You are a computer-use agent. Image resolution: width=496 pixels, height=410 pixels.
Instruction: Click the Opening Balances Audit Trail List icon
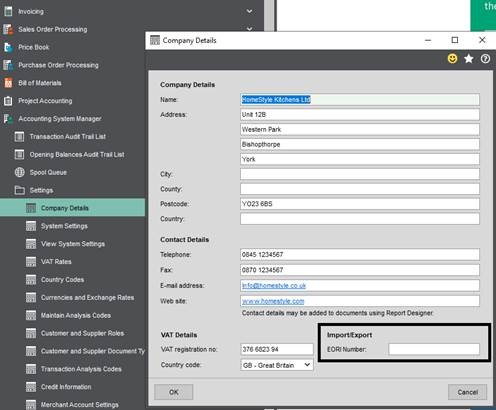click(x=19, y=154)
